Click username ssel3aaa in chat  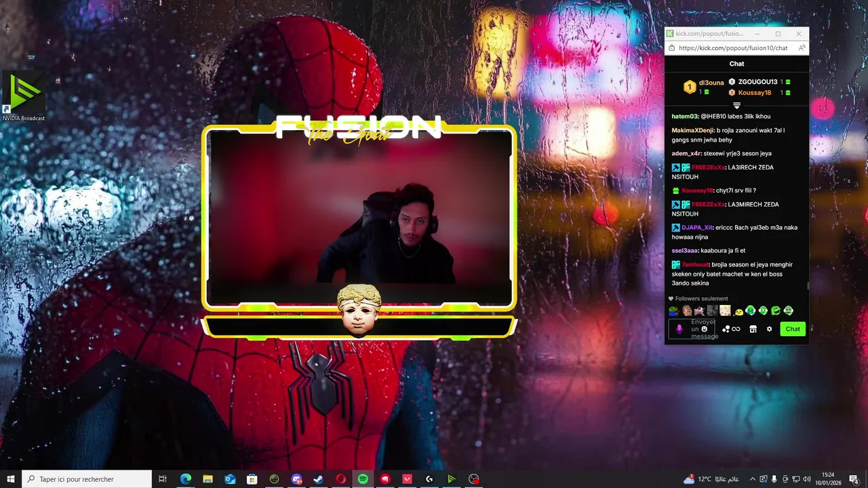click(x=685, y=251)
